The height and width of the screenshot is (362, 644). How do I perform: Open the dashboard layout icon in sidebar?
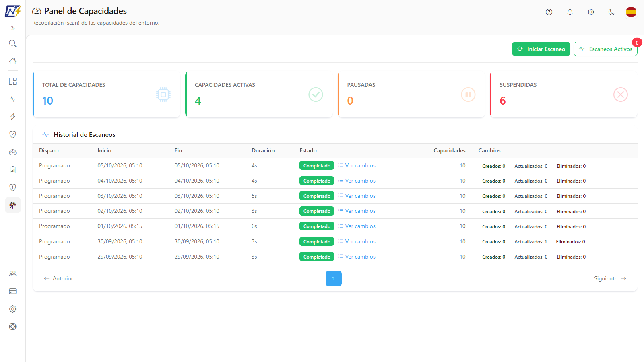pyautogui.click(x=13, y=81)
